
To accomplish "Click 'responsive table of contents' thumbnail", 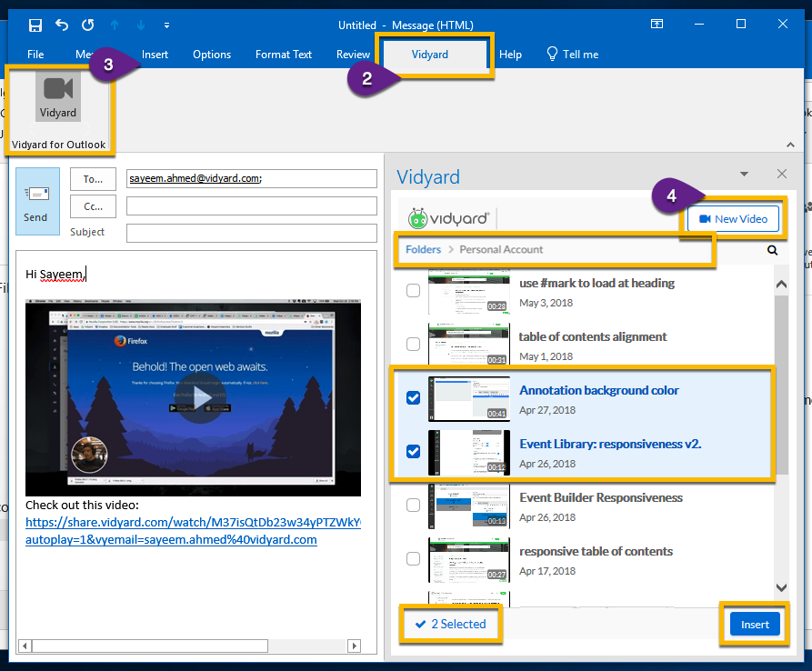I will [469, 560].
